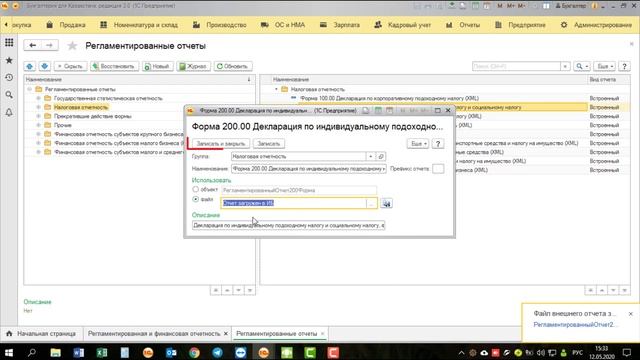
Task: Click Новый toolbar button
Action: coord(158,66)
